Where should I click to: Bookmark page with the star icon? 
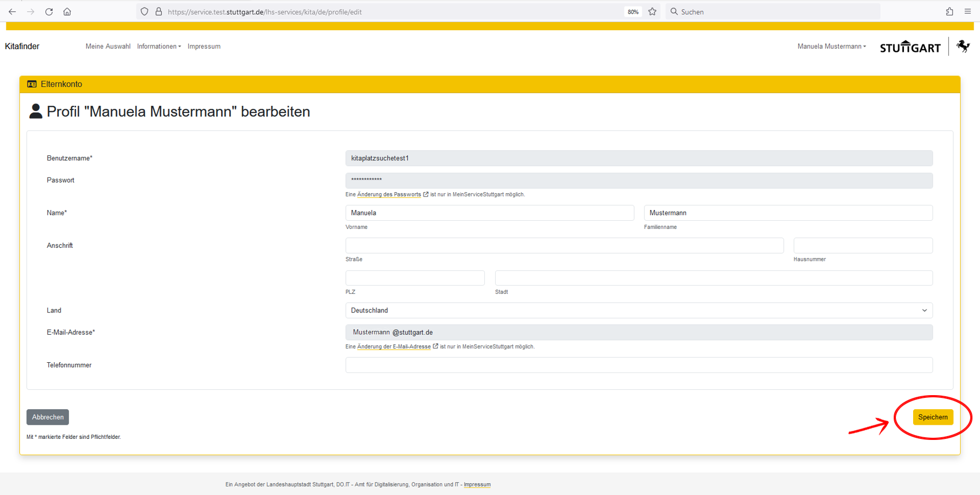pyautogui.click(x=652, y=11)
